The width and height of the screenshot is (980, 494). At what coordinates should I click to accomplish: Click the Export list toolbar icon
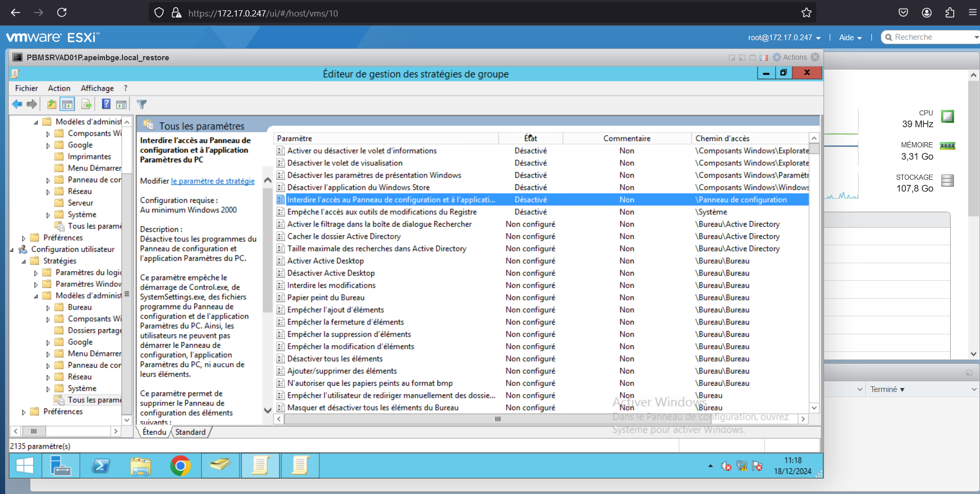tap(86, 105)
